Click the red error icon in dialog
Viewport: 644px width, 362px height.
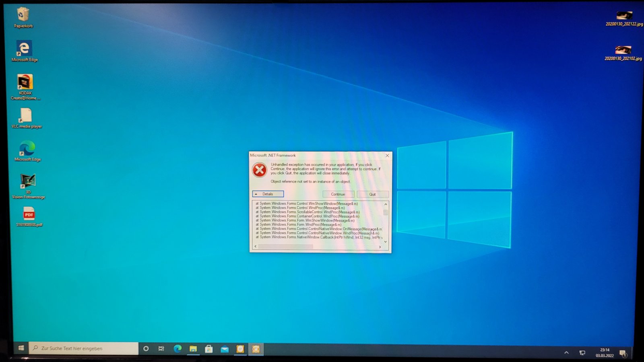pos(260,170)
